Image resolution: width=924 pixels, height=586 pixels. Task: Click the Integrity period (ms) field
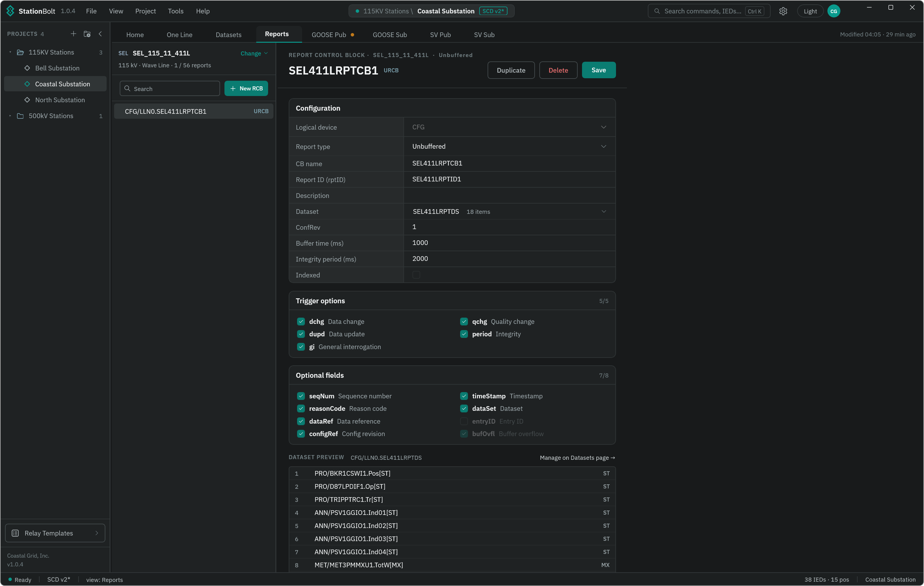point(510,259)
